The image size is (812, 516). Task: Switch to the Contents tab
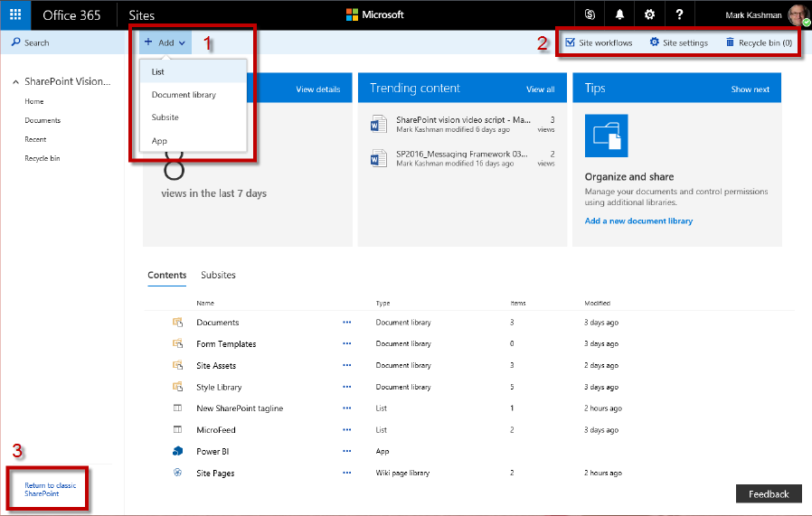[166, 275]
